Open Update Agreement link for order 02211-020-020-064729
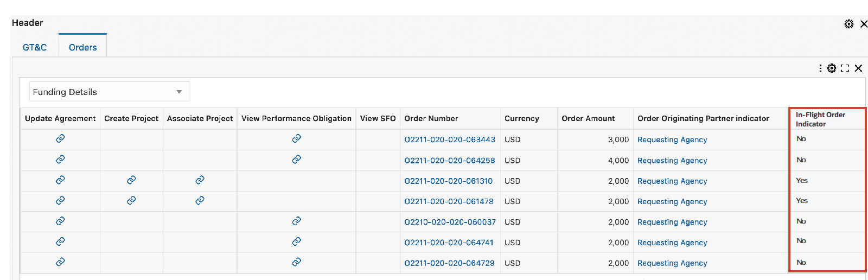This screenshot has height=280, width=868. point(60,262)
